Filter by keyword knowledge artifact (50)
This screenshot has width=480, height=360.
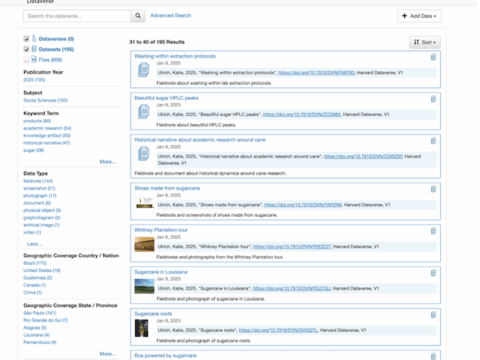pyautogui.click(x=47, y=136)
